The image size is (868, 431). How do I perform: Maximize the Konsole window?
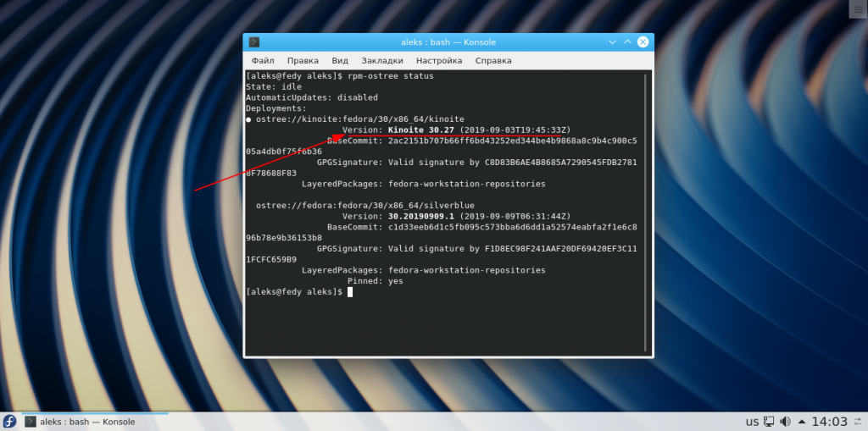pyautogui.click(x=628, y=42)
